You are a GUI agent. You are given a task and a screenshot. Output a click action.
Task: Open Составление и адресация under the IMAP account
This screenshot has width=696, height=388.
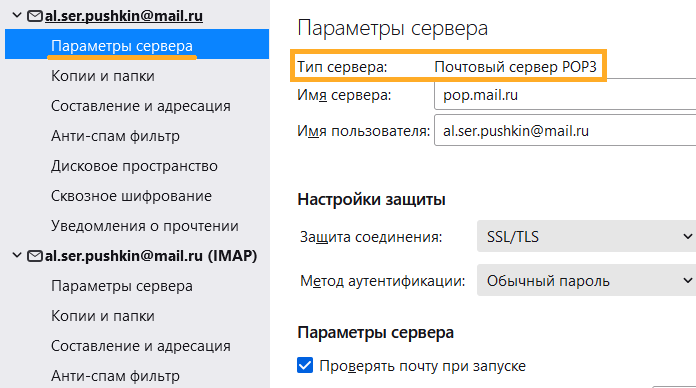pos(137,346)
